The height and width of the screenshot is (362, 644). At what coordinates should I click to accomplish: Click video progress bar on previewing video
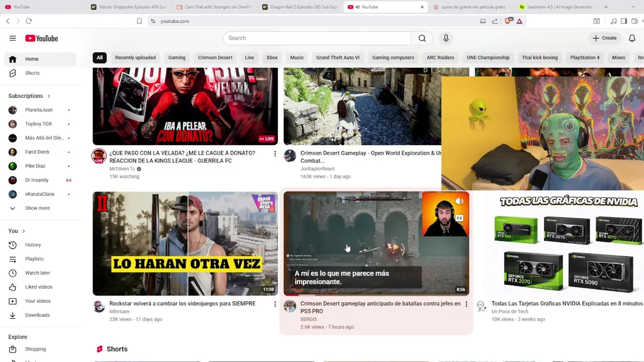coord(376,295)
